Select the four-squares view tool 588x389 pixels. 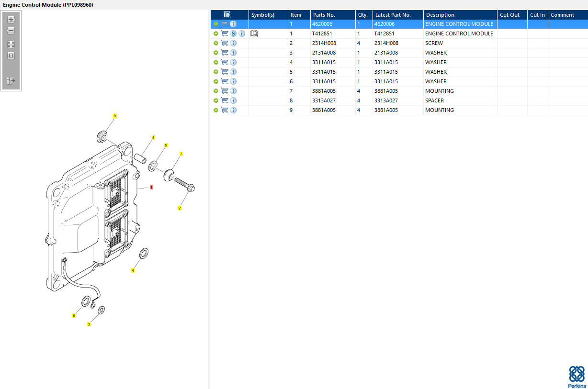[x=11, y=44]
